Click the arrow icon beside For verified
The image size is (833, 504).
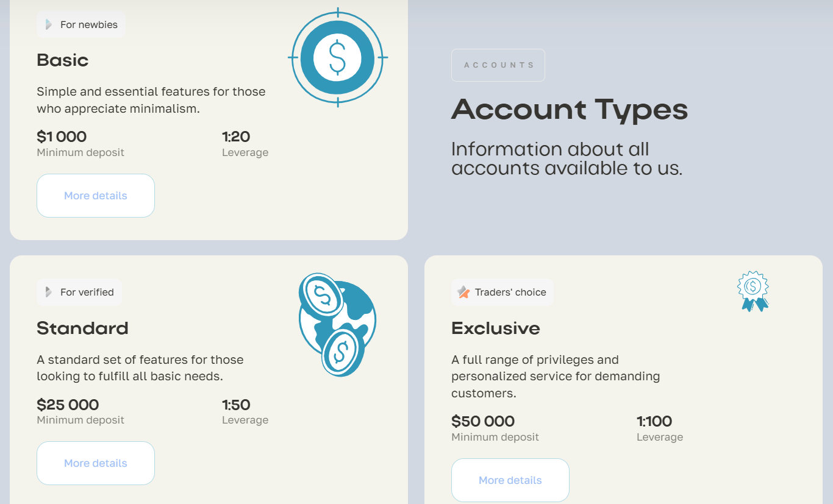tap(49, 293)
